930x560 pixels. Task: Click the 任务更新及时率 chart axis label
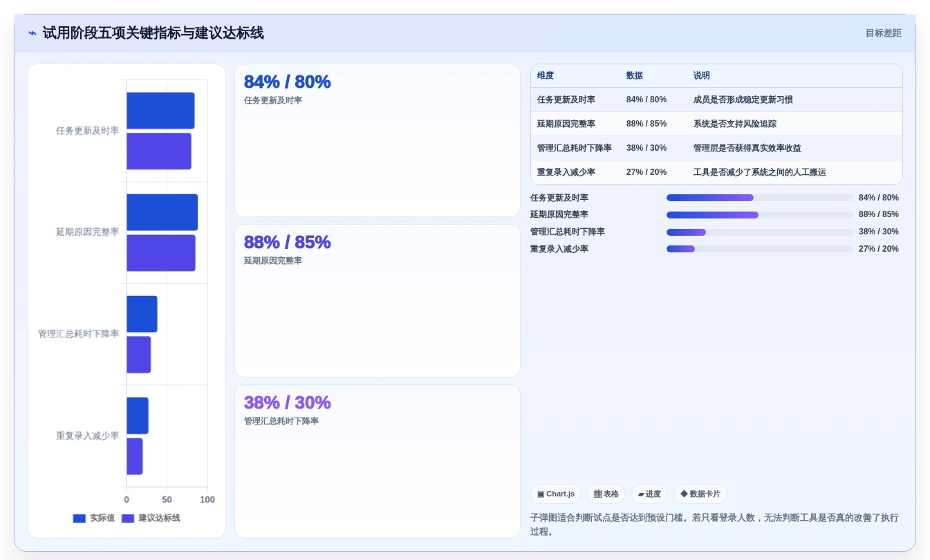tap(87, 131)
